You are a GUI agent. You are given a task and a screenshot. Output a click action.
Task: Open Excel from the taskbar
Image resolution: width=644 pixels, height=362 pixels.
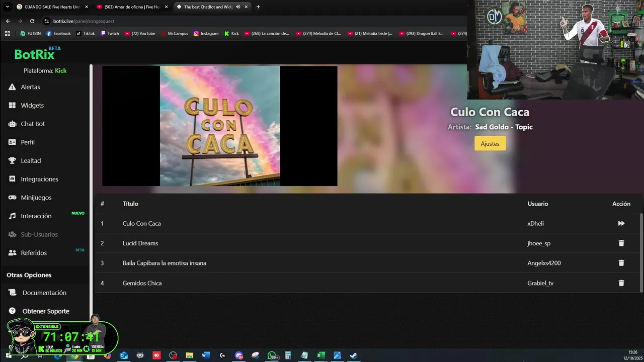pos(321,355)
